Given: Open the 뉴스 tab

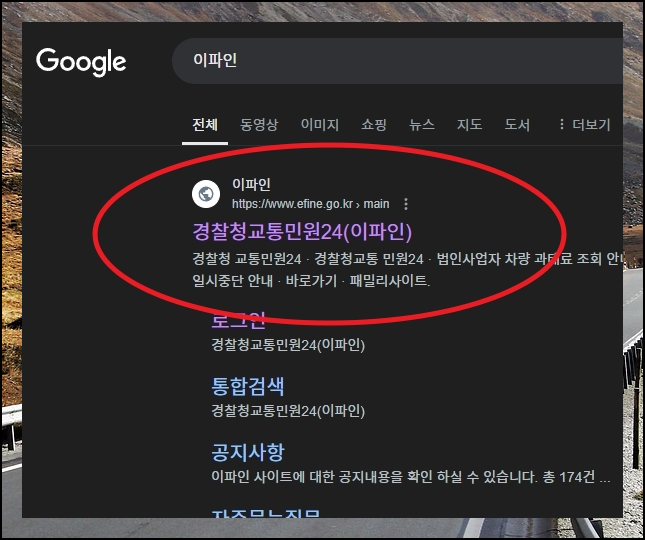Looking at the screenshot, I should click(x=422, y=125).
